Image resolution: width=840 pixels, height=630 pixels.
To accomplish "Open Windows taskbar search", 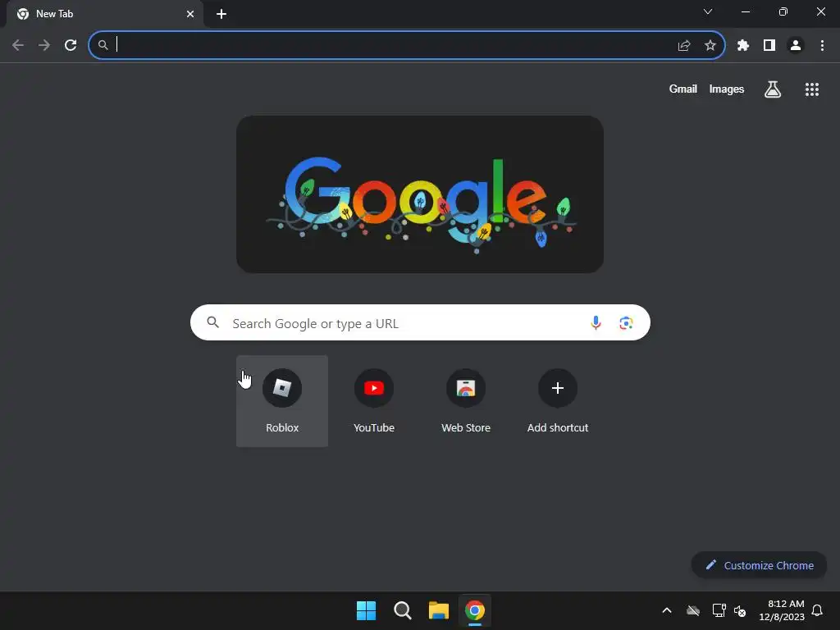I will pos(402,610).
